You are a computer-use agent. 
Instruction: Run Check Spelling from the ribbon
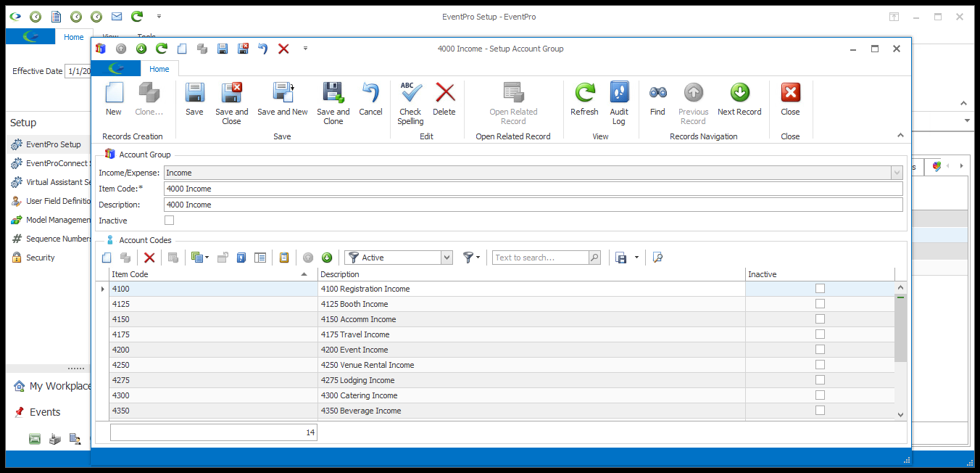pos(410,102)
